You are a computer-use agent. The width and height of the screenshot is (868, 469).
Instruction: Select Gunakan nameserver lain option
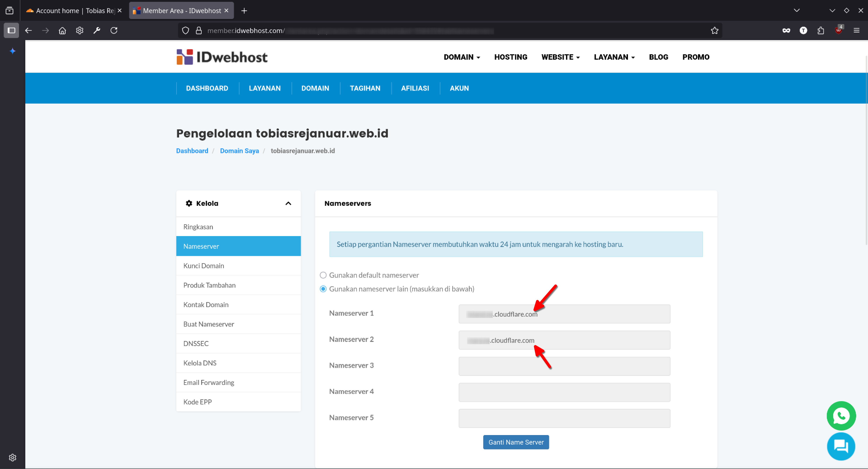tap(323, 289)
